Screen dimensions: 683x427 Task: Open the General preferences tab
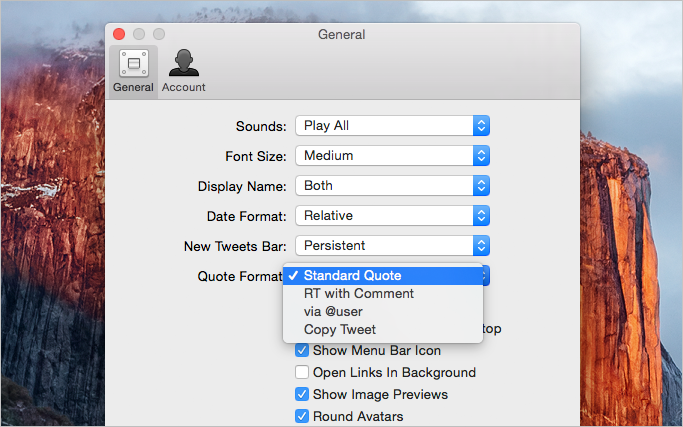pos(133,72)
